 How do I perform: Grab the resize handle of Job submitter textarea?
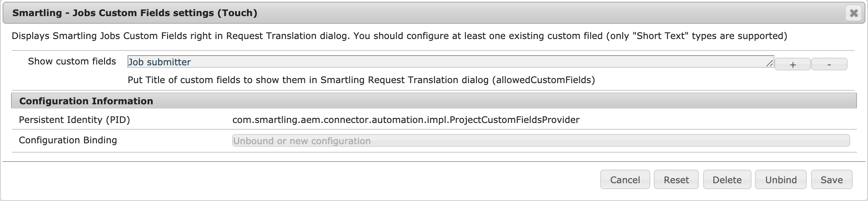click(x=769, y=64)
